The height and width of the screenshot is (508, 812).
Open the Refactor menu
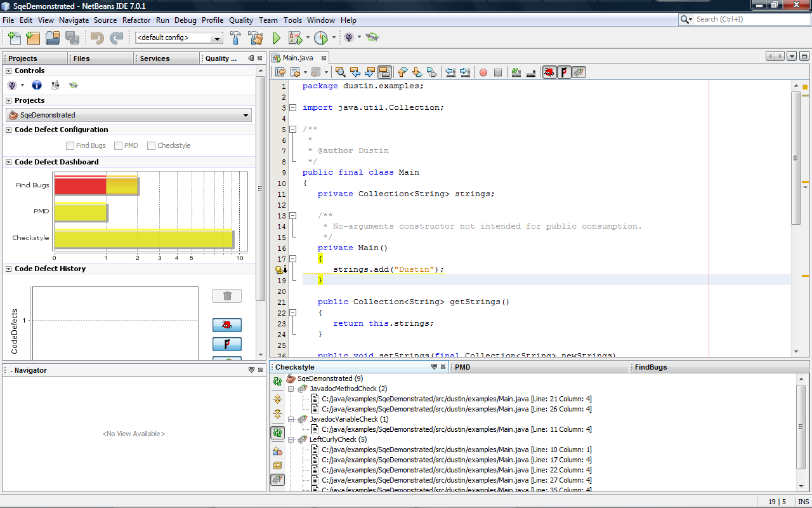(136, 20)
